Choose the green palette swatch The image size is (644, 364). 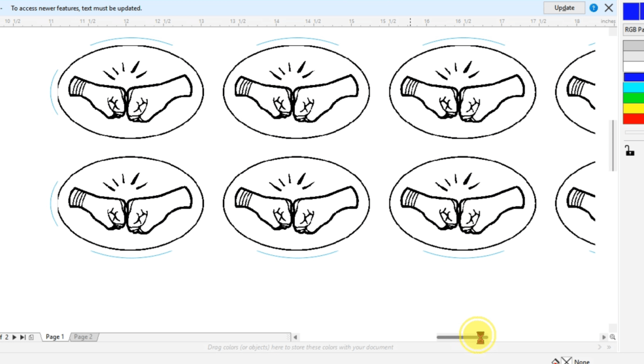tap(633, 98)
